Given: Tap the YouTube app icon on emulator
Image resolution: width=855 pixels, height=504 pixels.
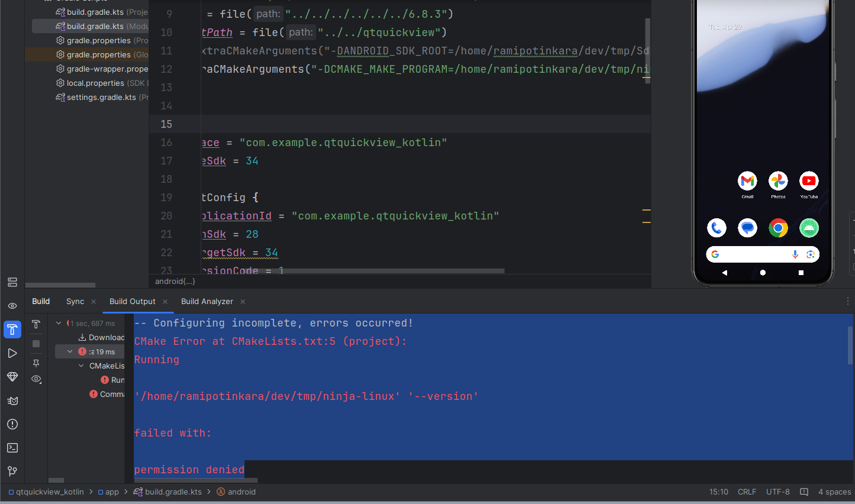Looking at the screenshot, I should (809, 181).
